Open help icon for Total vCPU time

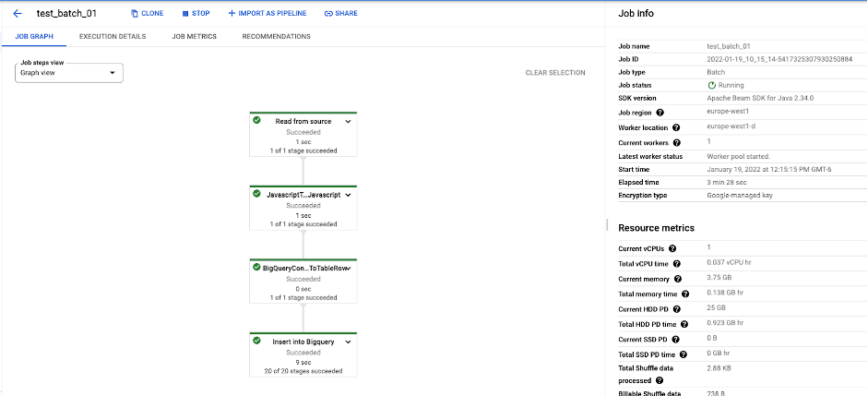pos(676,264)
